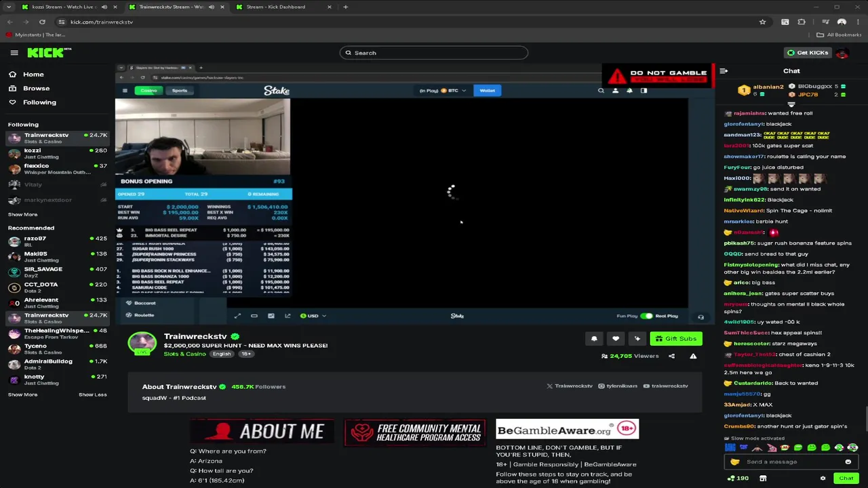Click the Chrome reload page icon
This screenshot has height=488, width=868.
pos(42,22)
